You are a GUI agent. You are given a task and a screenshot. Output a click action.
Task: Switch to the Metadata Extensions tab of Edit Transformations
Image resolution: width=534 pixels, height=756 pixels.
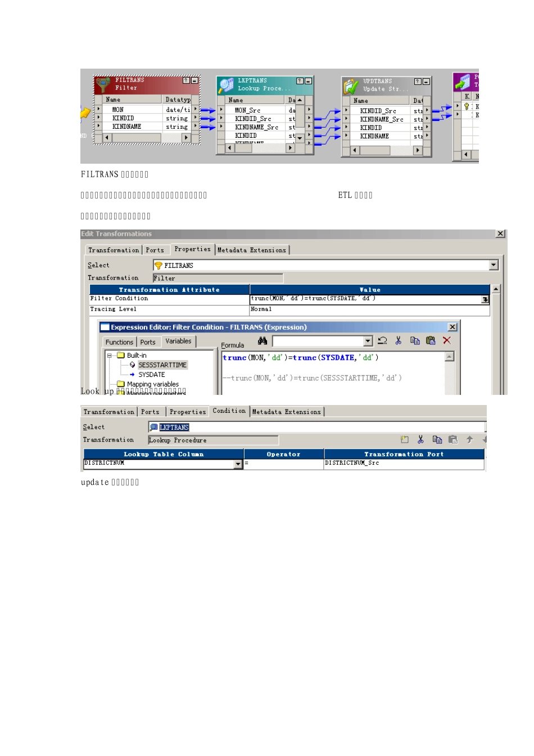coord(252,250)
